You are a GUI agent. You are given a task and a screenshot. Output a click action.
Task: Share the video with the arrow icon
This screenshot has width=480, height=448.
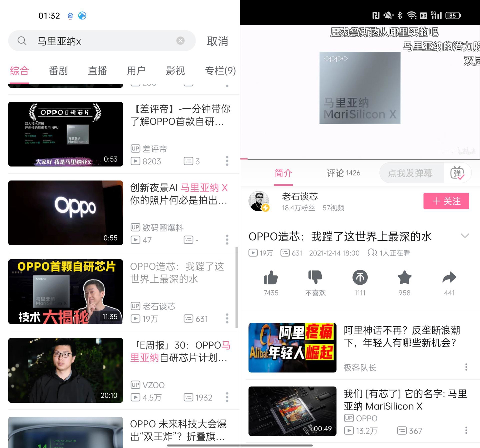coord(449,278)
